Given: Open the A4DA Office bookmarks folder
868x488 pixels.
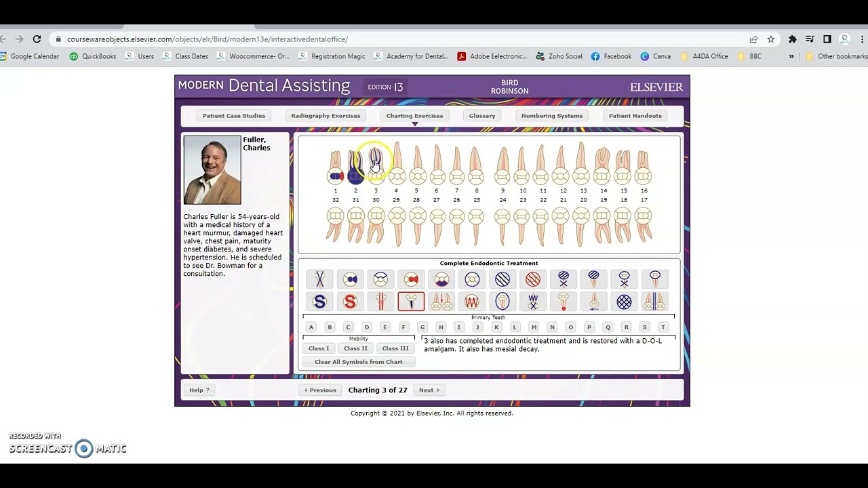Looking at the screenshot, I should click(704, 56).
